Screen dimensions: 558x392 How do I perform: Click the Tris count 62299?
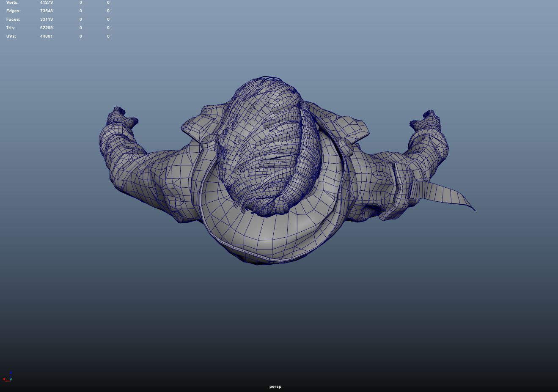click(x=47, y=28)
